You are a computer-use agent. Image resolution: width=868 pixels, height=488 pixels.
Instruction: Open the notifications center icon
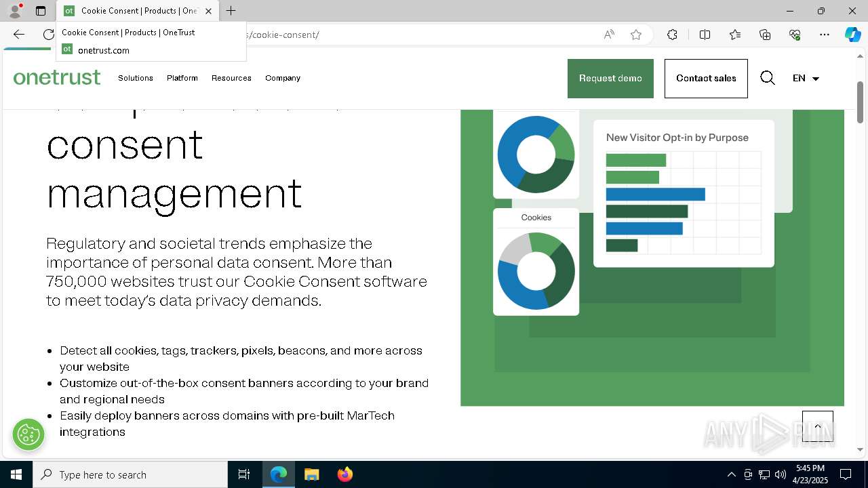click(846, 474)
